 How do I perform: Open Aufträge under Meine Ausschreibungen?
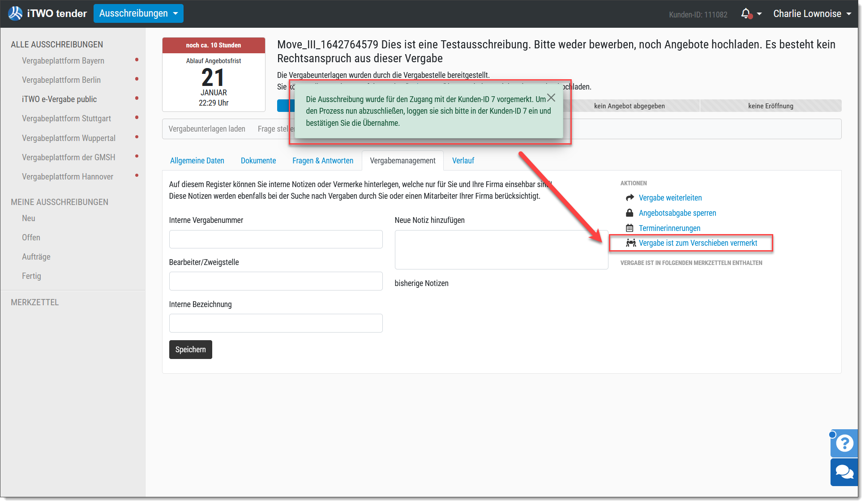click(x=36, y=256)
